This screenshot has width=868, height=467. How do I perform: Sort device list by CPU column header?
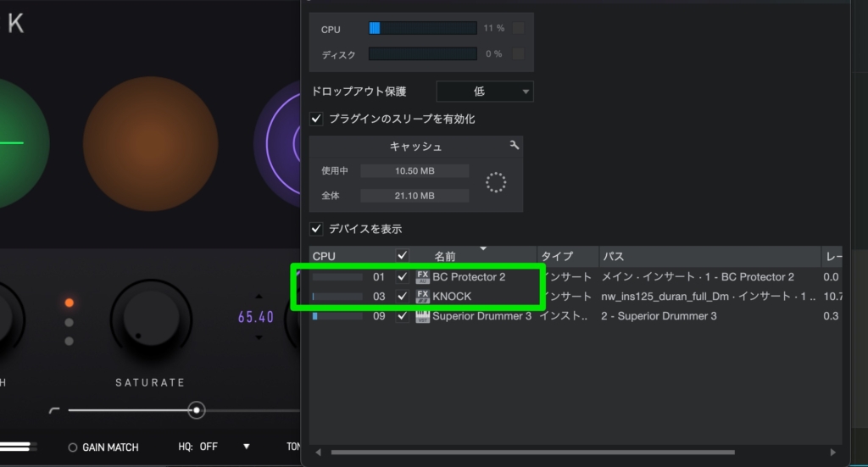point(325,256)
